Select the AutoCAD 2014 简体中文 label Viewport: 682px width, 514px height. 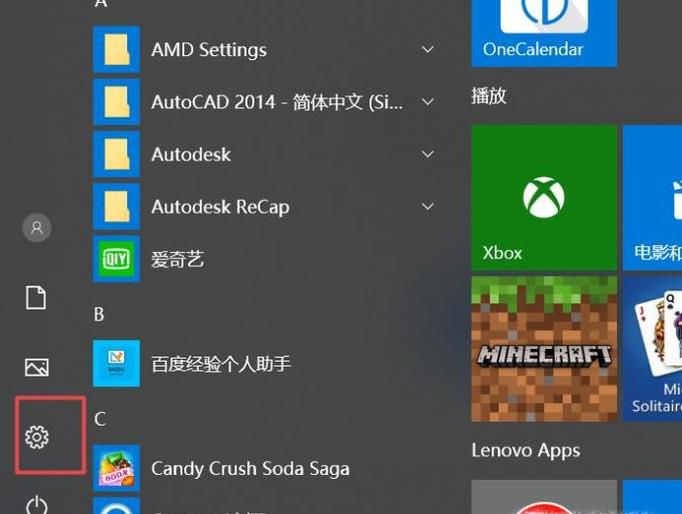[277, 102]
